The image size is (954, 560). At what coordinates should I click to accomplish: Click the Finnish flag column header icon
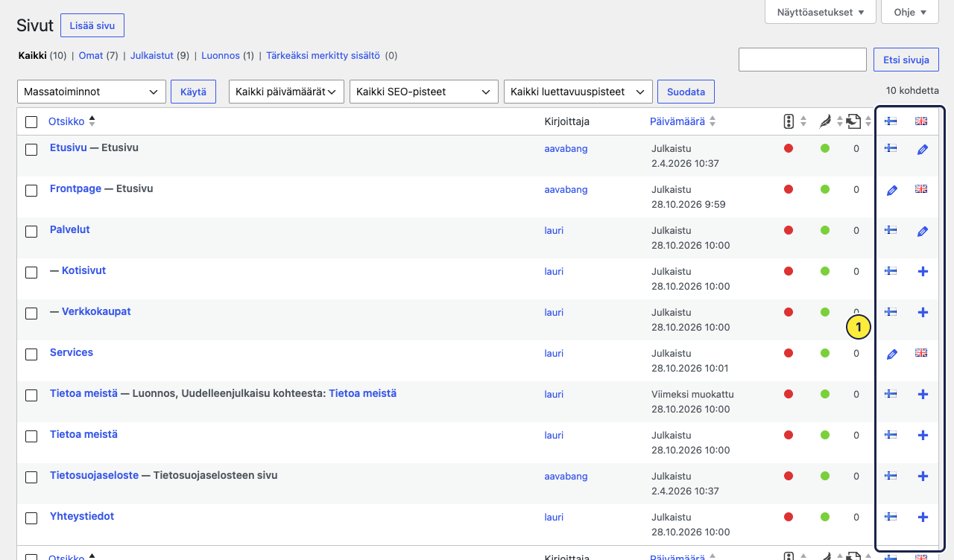(891, 121)
